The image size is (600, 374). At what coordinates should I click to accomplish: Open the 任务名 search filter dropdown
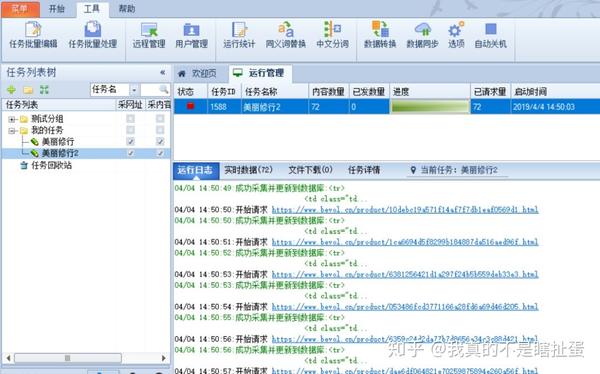click(x=134, y=90)
